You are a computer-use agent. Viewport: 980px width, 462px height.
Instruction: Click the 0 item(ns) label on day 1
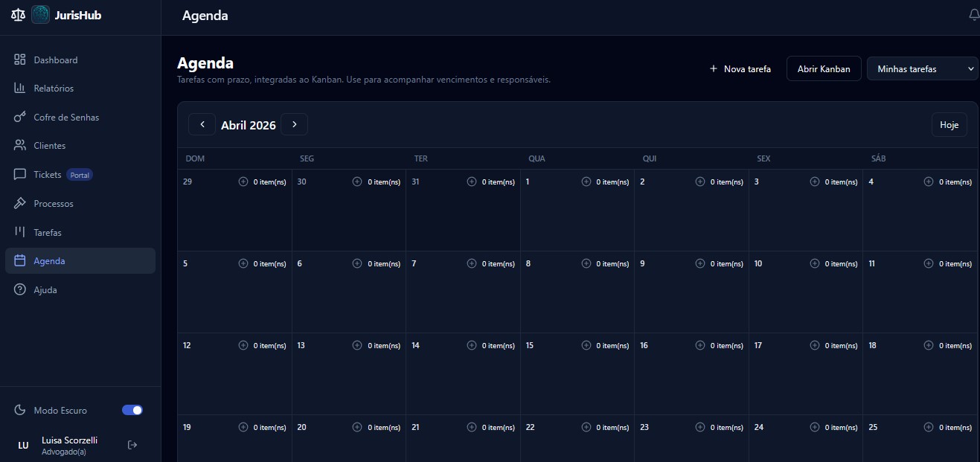(x=612, y=182)
